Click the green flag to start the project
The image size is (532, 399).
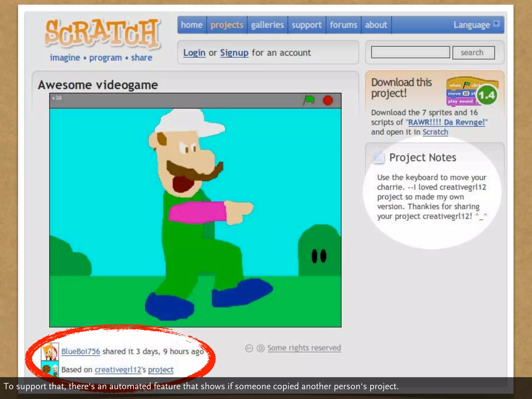(x=309, y=100)
